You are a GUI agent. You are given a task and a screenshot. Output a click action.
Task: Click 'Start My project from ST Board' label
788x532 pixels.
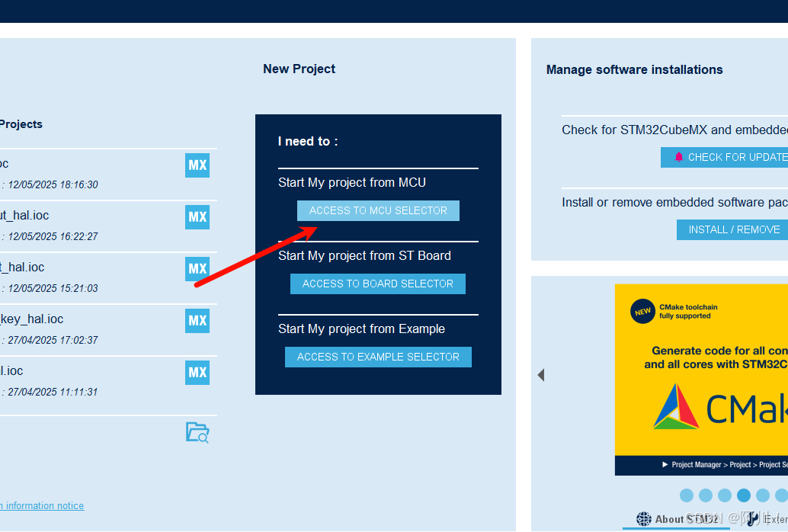click(364, 255)
